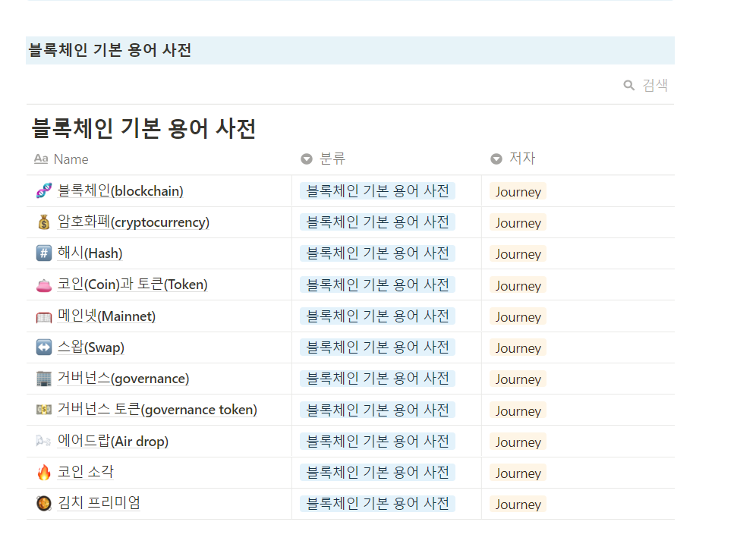This screenshot has height=547, width=756.
Task: Click the Journey tag in the 메인넷 row
Action: (518, 316)
